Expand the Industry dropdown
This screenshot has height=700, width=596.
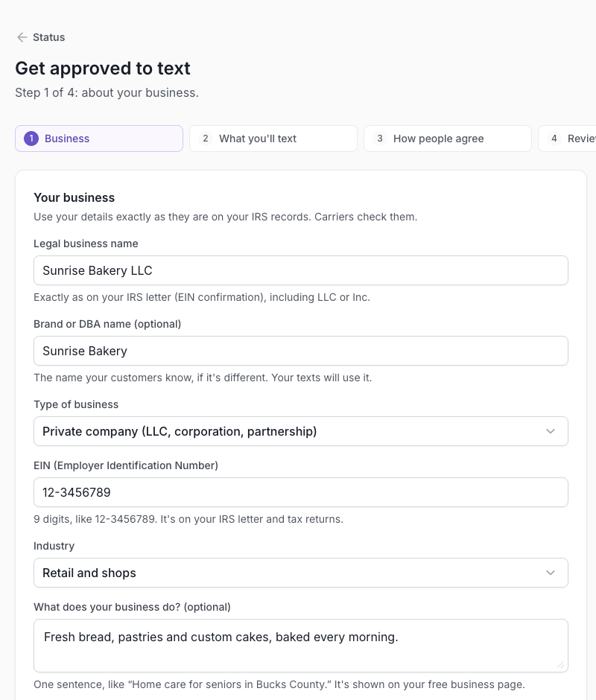[301, 573]
